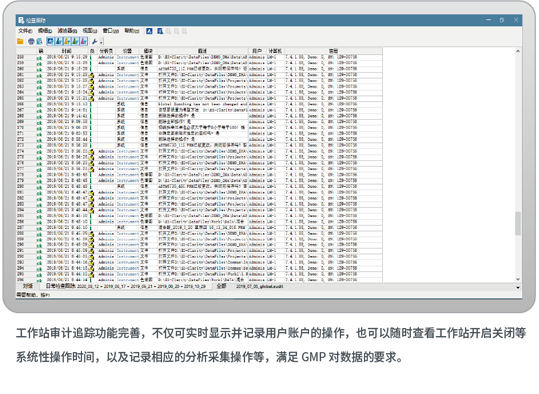Screen dimensions: 539x394
Task: Click the blue flask icon in menu row
Action: pyautogui.click(x=160, y=31)
